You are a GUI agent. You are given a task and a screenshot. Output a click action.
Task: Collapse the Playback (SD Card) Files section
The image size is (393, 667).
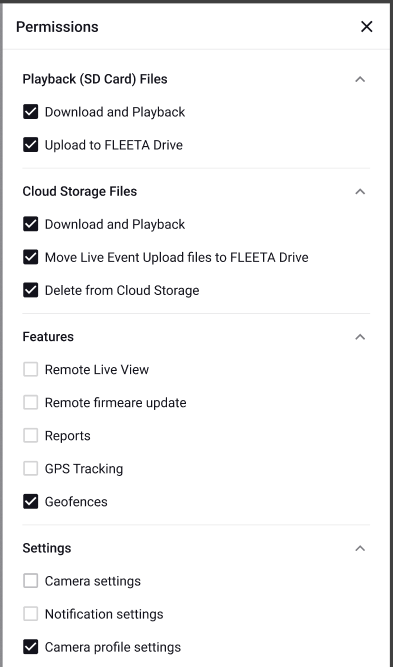(x=360, y=79)
